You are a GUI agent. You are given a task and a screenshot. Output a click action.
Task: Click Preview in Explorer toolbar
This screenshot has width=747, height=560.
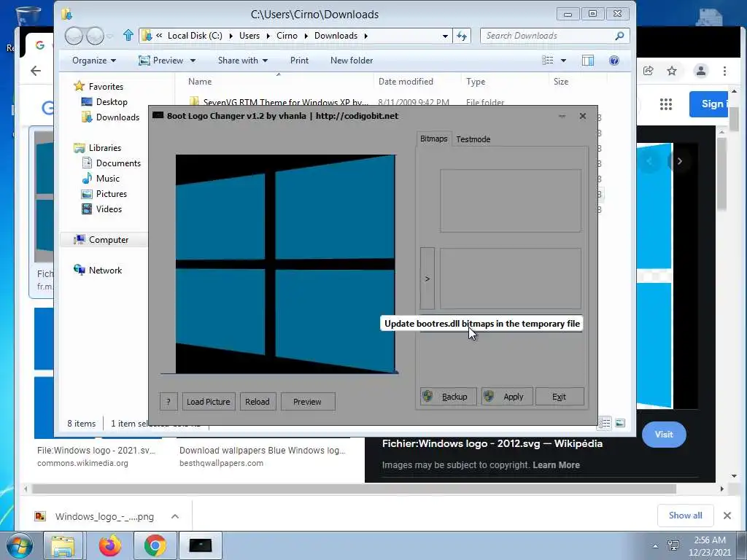point(162,61)
